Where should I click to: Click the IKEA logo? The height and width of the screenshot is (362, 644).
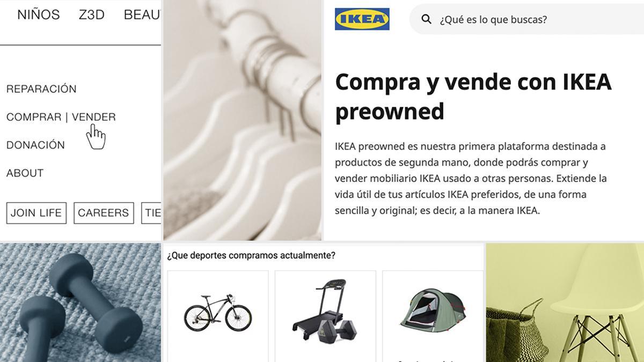(362, 19)
